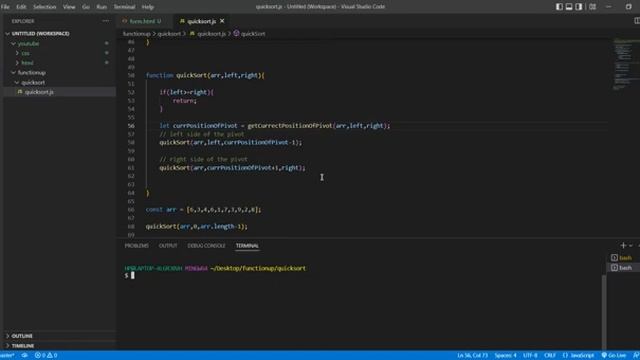640x360 pixels.
Task: Collapse the functionup folder
Action: [31, 73]
